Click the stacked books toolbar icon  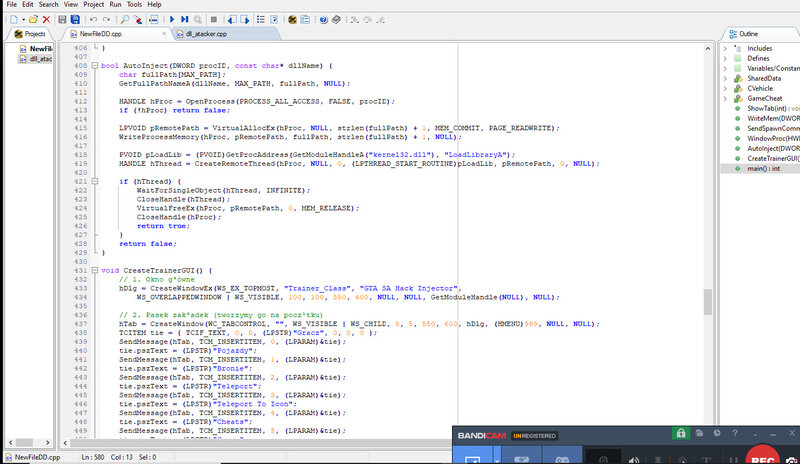click(x=336, y=19)
